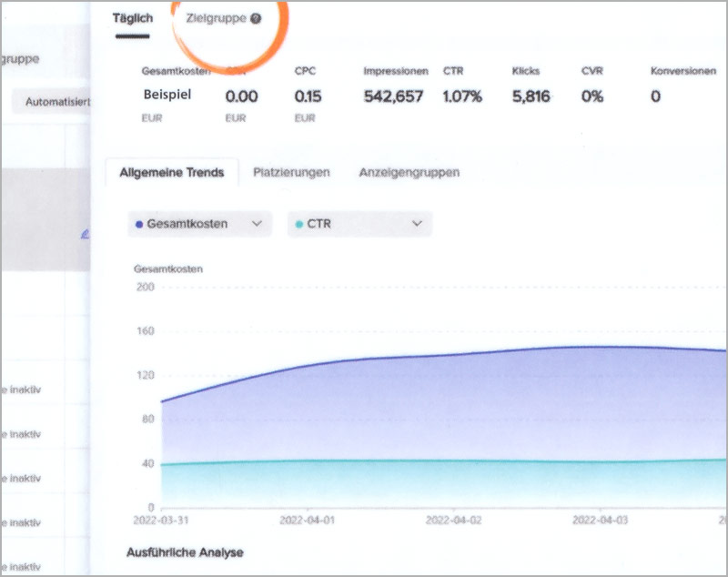Click the CPC value 0.15
This screenshot has height=577, width=728.
tap(308, 96)
